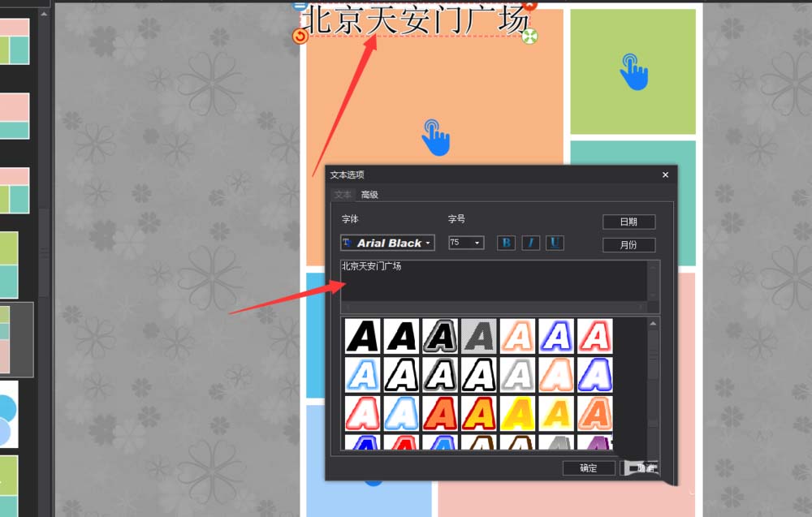The height and width of the screenshot is (517, 812).
Task: Click the orange rotate handle of the text box
Action: coord(300,37)
